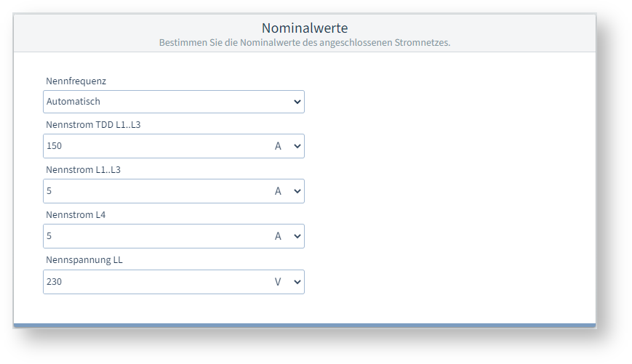Click the 'Nennstrom TDD L1..L3' label
The height and width of the screenshot is (364, 632).
93,125
